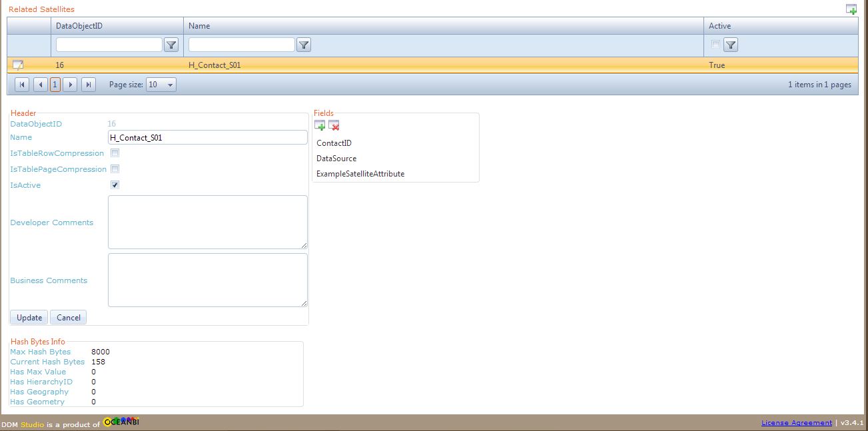The width and height of the screenshot is (868, 431).
Task: Click the Current Hash Bytes value 158
Action: (x=98, y=362)
